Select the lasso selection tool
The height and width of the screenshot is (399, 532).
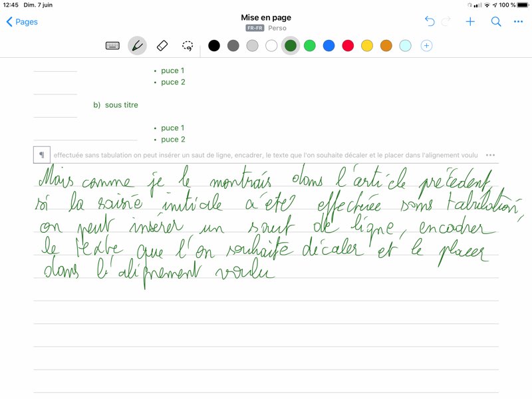pyautogui.click(x=188, y=46)
